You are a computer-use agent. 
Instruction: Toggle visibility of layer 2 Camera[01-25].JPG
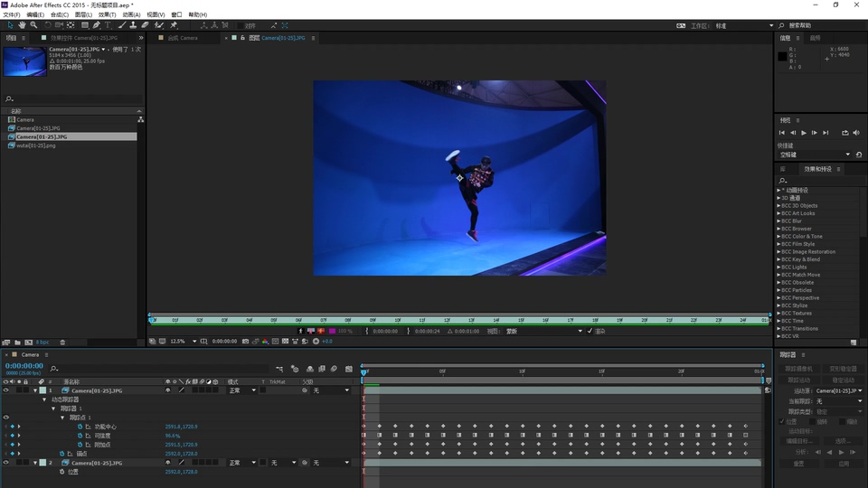5,463
